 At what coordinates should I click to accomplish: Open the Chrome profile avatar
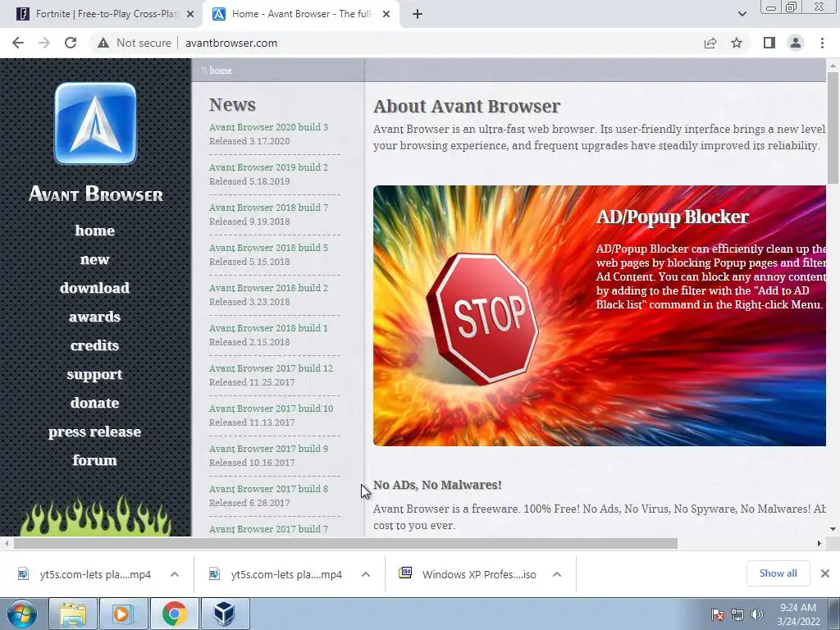point(796,43)
